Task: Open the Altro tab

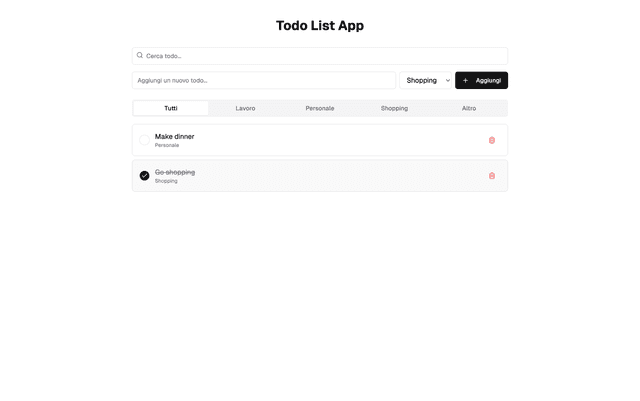Action: (x=469, y=108)
